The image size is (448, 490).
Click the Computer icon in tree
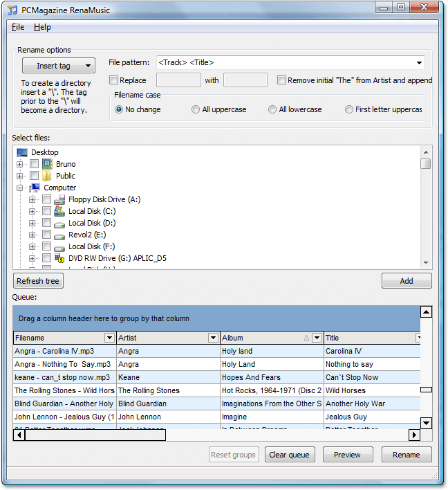[35, 188]
